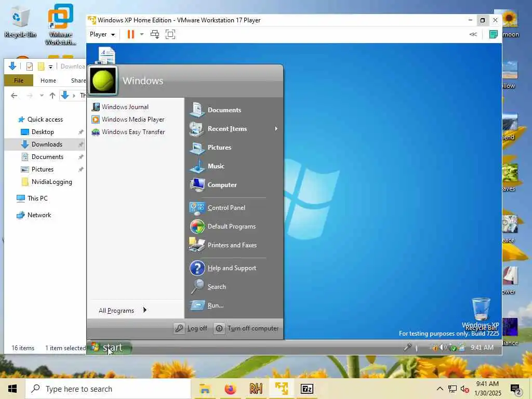Switch to the Share tab in File Explorer
Image resolution: width=532 pixels, height=399 pixels.
[78, 81]
